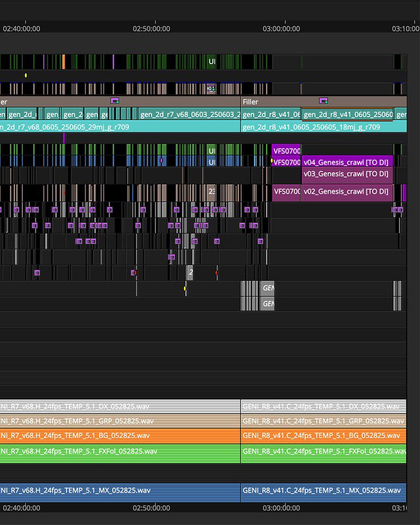Select the VFS0700 clip beside v04_Genesis_crawl
Image resolution: width=420 pixels, height=525 pixels.
tap(286, 162)
